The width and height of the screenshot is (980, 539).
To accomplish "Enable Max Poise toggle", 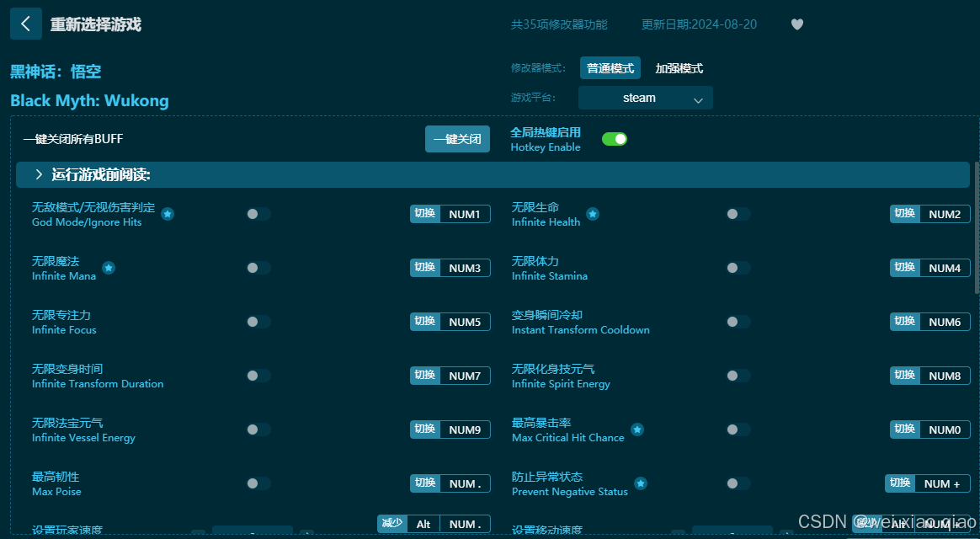I will pos(258,483).
